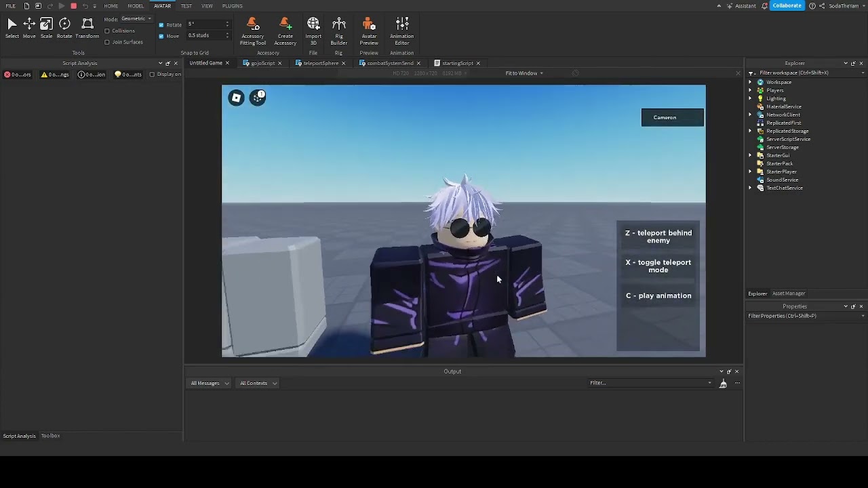This screenshot has width=868, height=488.
Task: Click the Collaborate button
Action: [x=787, y=6]
